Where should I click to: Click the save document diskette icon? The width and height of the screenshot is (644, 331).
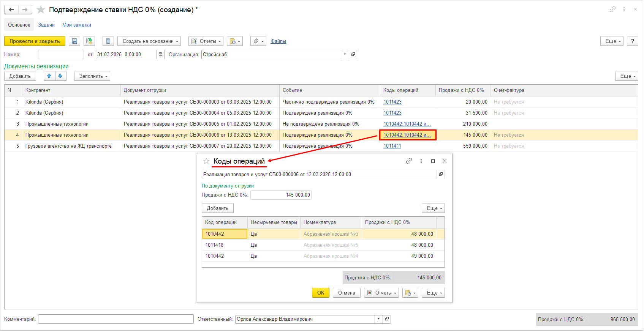[x=74, y=41]
